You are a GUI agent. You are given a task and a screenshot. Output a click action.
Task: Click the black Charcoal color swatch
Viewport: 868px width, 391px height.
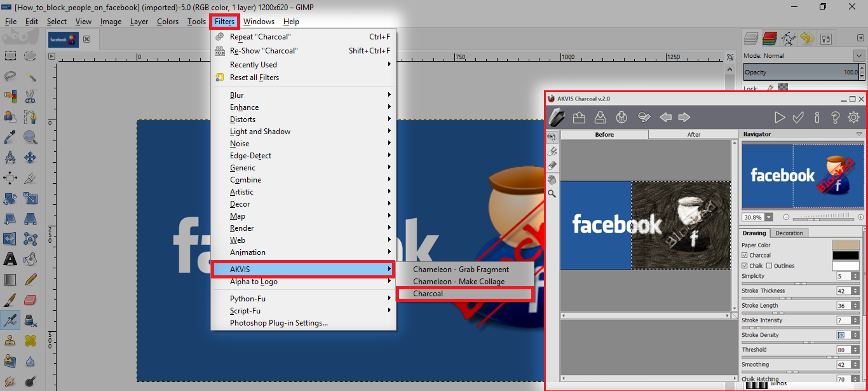point(846,256)
